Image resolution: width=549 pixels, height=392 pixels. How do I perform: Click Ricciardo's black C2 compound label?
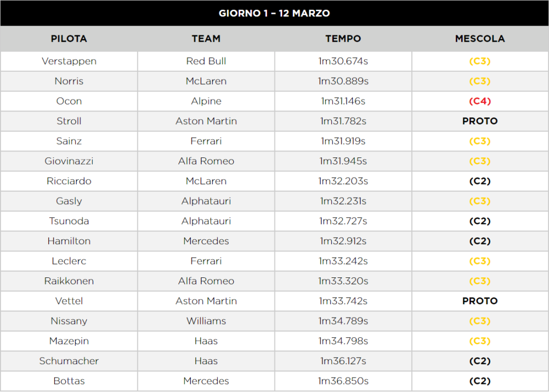pyautogui.click(x=480, y=181)
